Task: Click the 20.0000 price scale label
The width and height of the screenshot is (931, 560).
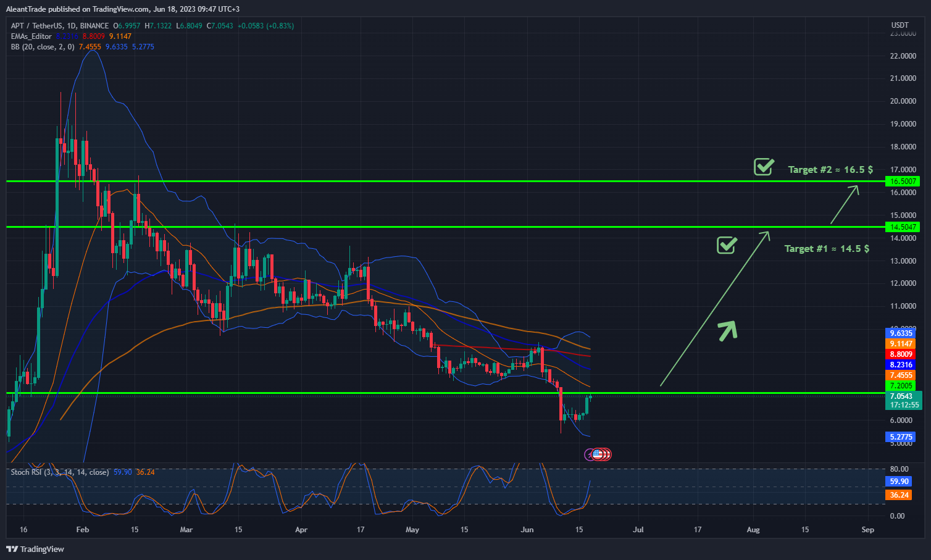Action: (x=903, y=101)
